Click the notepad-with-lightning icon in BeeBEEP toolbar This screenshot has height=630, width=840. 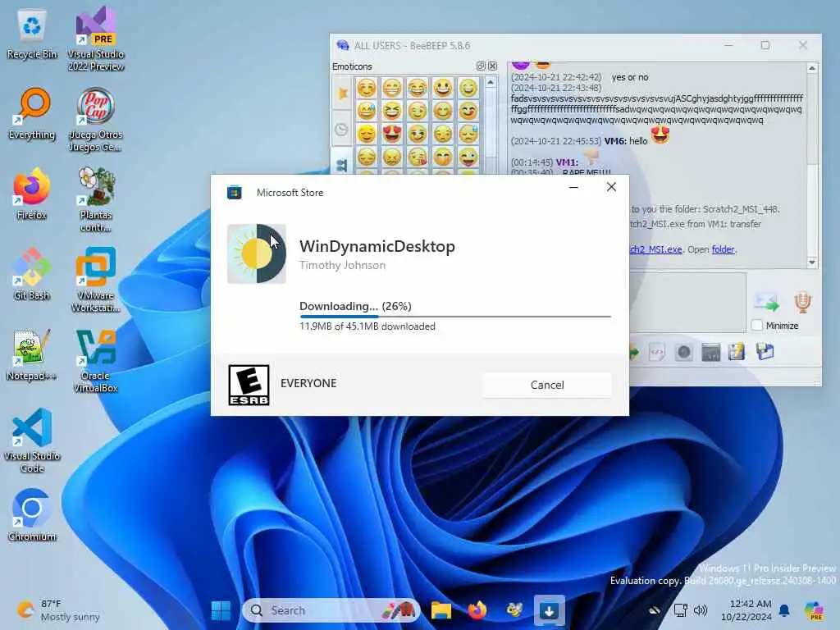click(737, 352)
